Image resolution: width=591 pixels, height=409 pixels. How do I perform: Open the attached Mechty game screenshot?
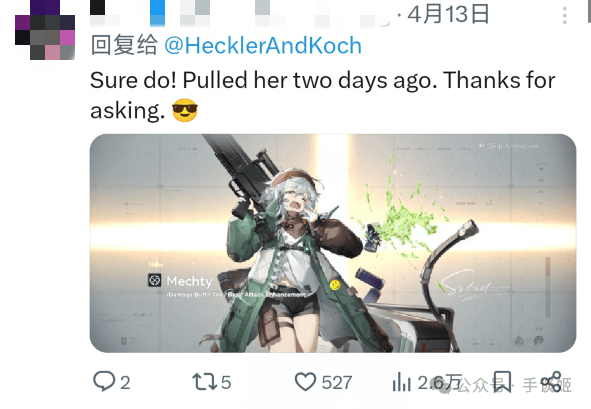point(333,243)
